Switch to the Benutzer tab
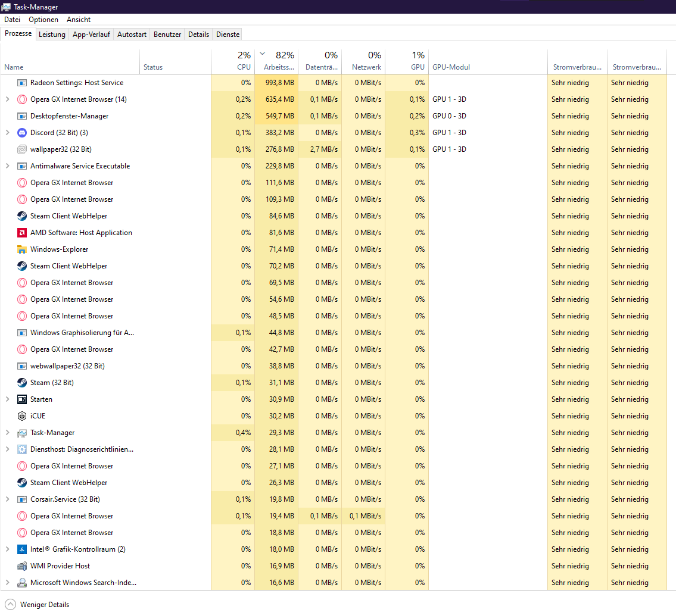Screen dimensions: 676x616 [x=167, y=35]
